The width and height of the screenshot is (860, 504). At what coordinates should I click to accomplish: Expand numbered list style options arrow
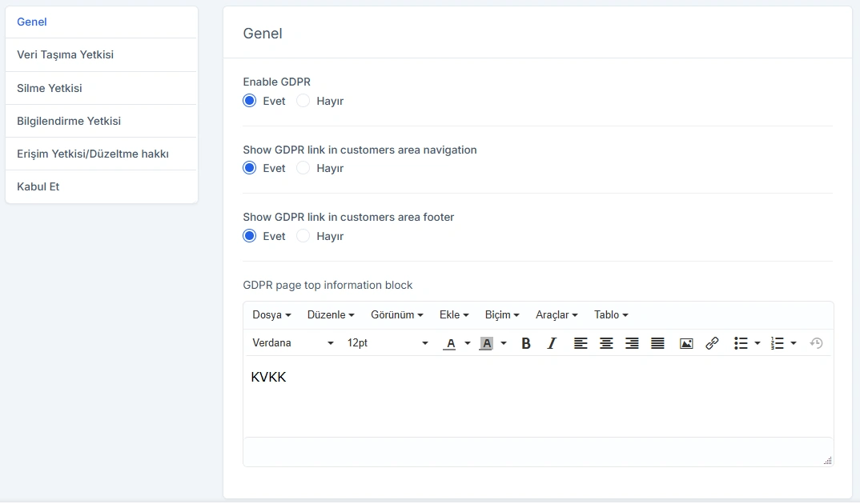pos(794,343)
